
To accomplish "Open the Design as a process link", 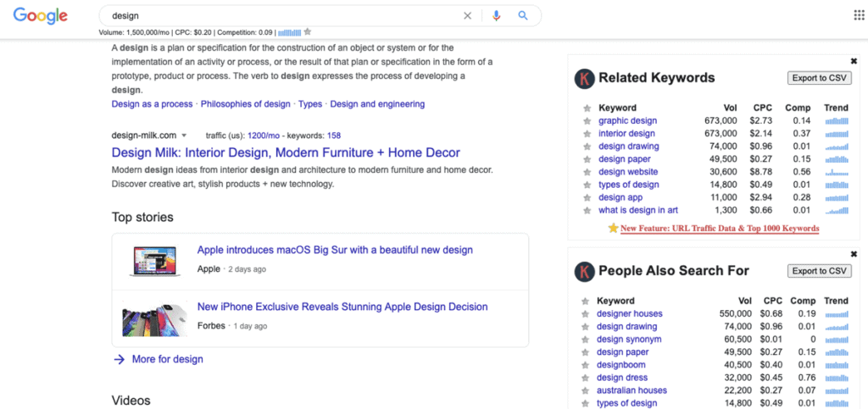I will tap(153, 104).
